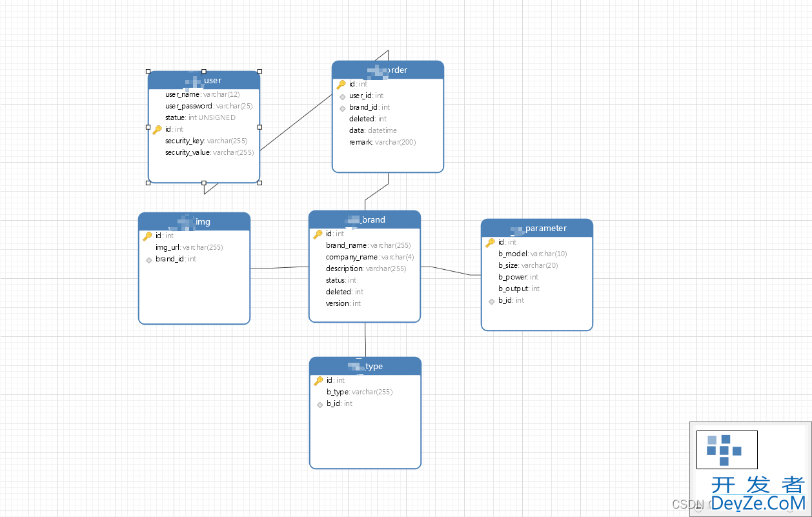Select the brand_name varchar(255) field
Screen dimensions: 812x517
tap(368, 245)
